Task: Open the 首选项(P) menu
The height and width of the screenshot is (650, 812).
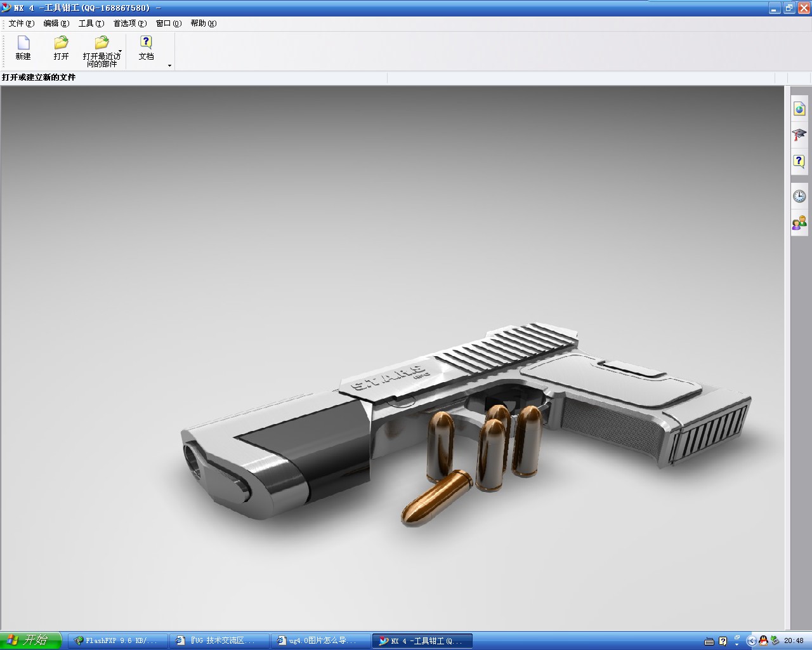Action: [x=130, y=23]
